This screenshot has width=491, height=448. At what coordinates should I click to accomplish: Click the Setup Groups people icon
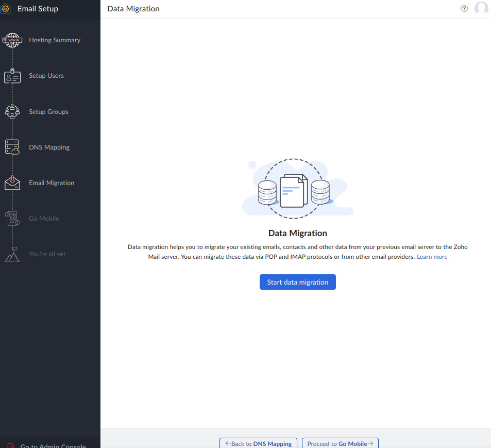tap(12, 112)
